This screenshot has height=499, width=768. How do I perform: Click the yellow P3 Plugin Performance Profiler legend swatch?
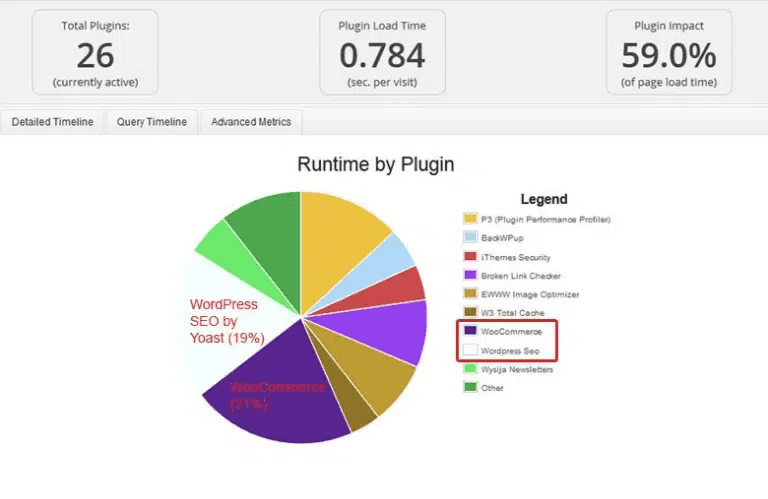(470, 219)
